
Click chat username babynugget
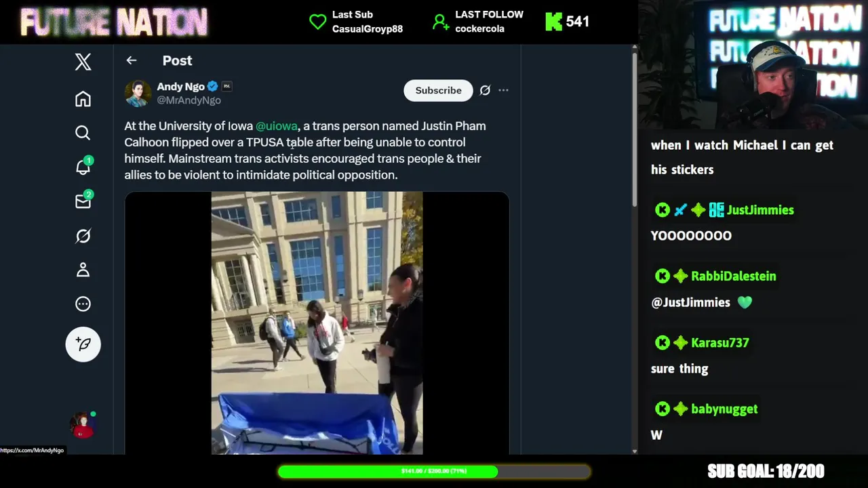tap(724, 409)
